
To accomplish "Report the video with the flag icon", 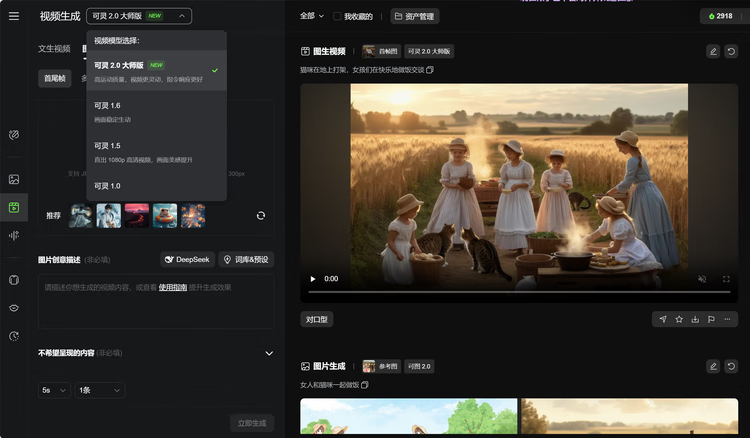I will click(x=711, y=319).
